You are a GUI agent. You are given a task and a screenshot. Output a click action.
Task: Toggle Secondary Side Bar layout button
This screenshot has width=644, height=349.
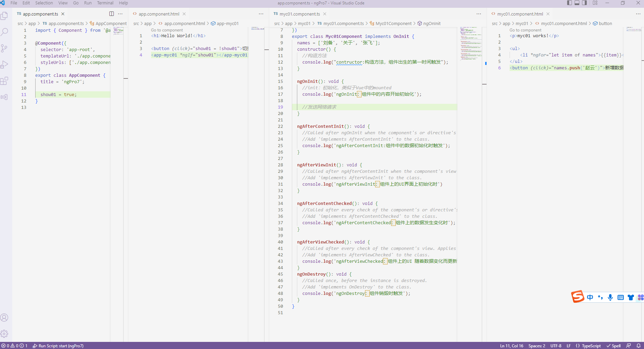[584, 3]
